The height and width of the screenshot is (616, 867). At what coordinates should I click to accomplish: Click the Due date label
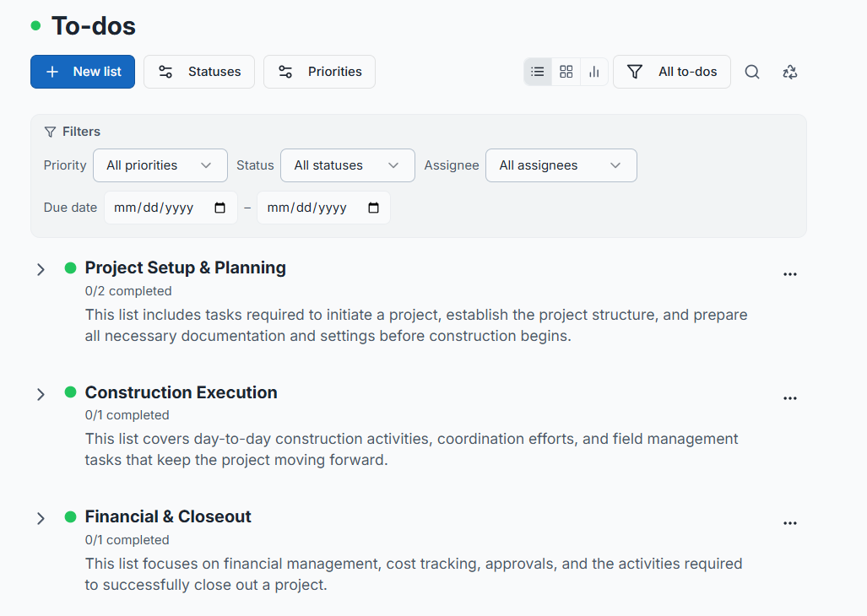[70, 208]
